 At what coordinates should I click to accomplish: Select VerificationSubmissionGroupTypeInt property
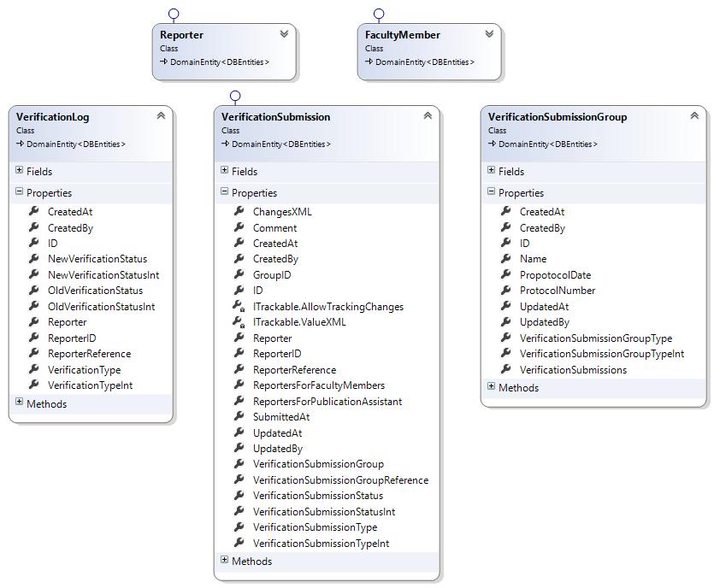(602, 354)
